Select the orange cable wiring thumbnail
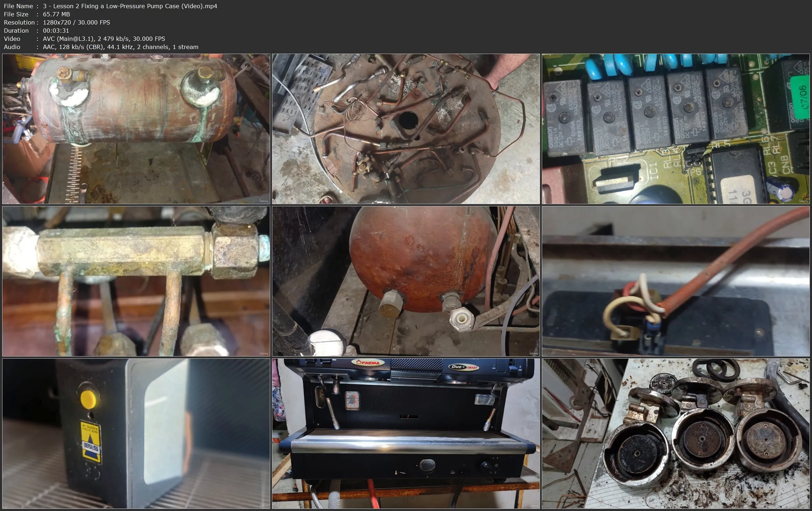812x511 pixels. pos(675,281)
